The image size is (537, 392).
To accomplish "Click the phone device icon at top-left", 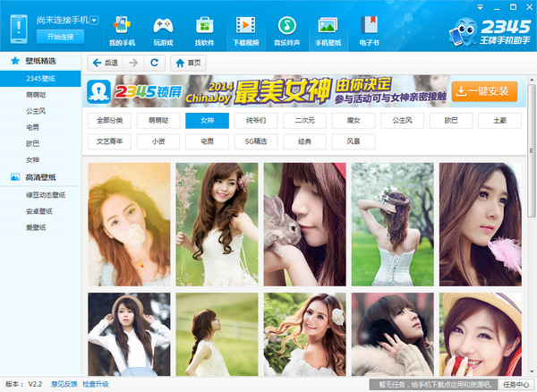I will tap(19, 29).
